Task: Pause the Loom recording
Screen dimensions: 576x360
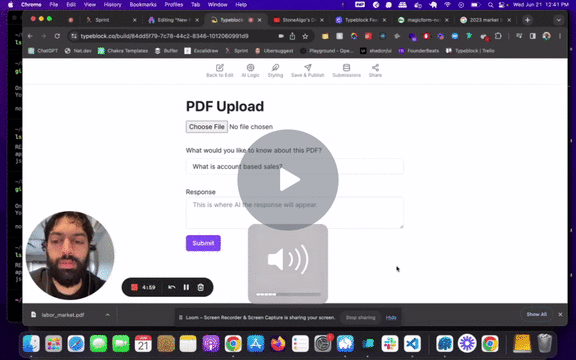Action: (186, 287)
